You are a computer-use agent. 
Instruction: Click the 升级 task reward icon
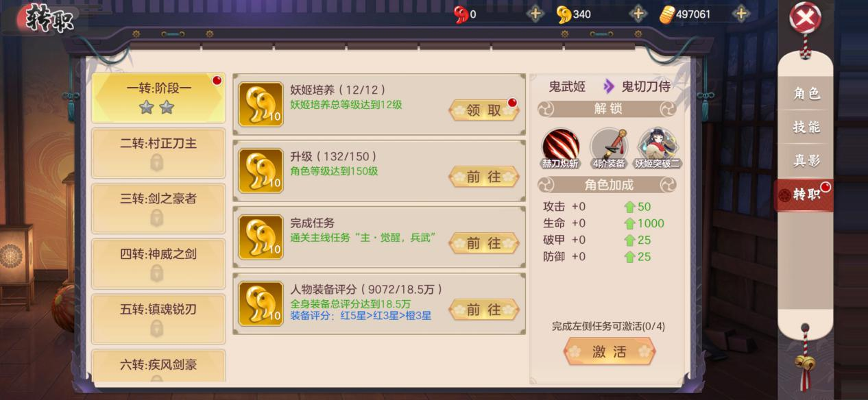(261, 171)
